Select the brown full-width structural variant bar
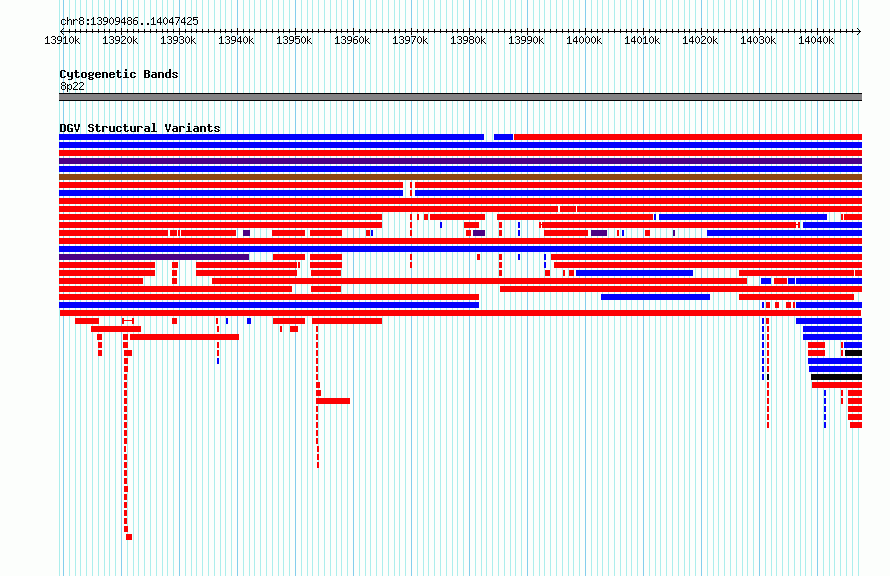 point(460,177)
